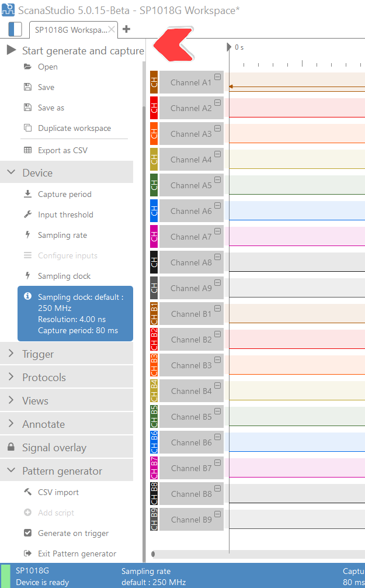Viewport: 365px width, 588px height.
Task: Select the SP1018G Workspace tab
Action: tap(70, 29)
